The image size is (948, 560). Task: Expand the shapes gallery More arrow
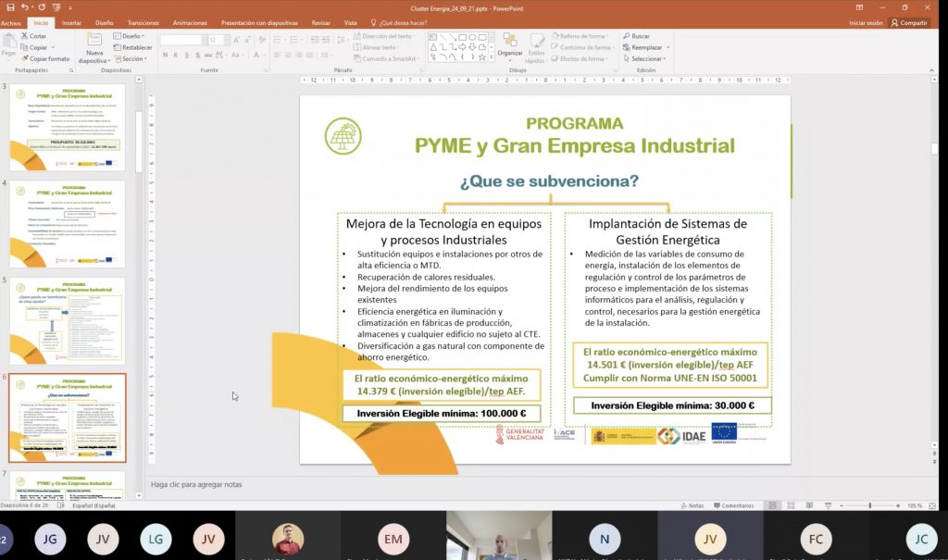pyautogui.click(x=491, y=57)
